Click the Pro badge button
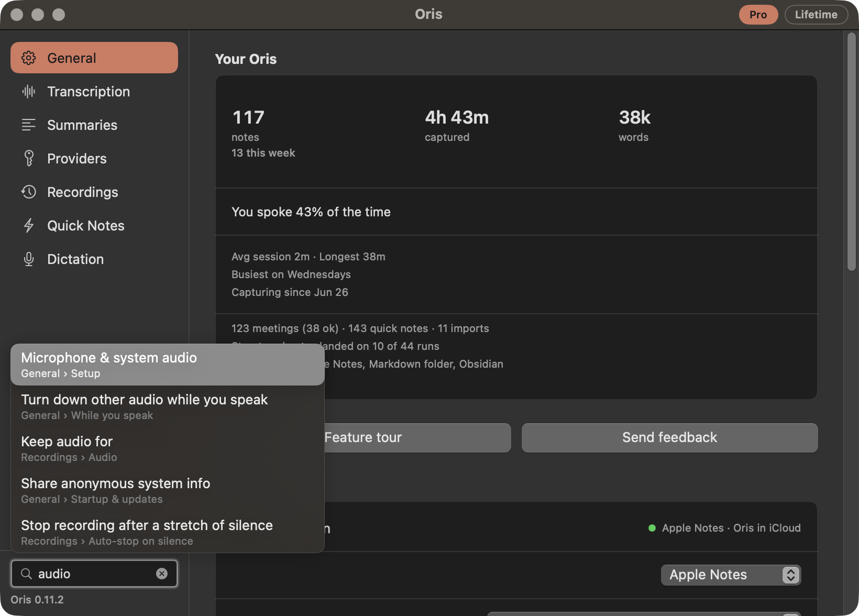 (x=758, y=15)
